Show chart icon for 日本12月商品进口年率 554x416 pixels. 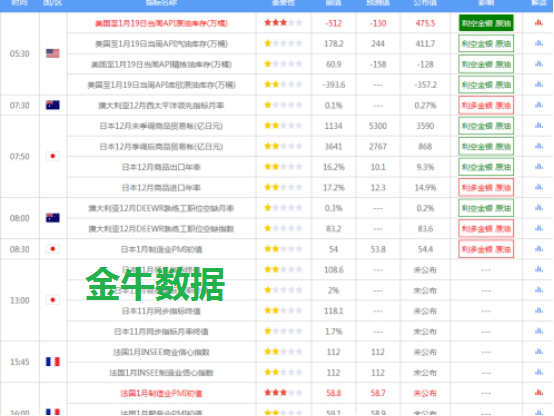click(x=539, y=187)
